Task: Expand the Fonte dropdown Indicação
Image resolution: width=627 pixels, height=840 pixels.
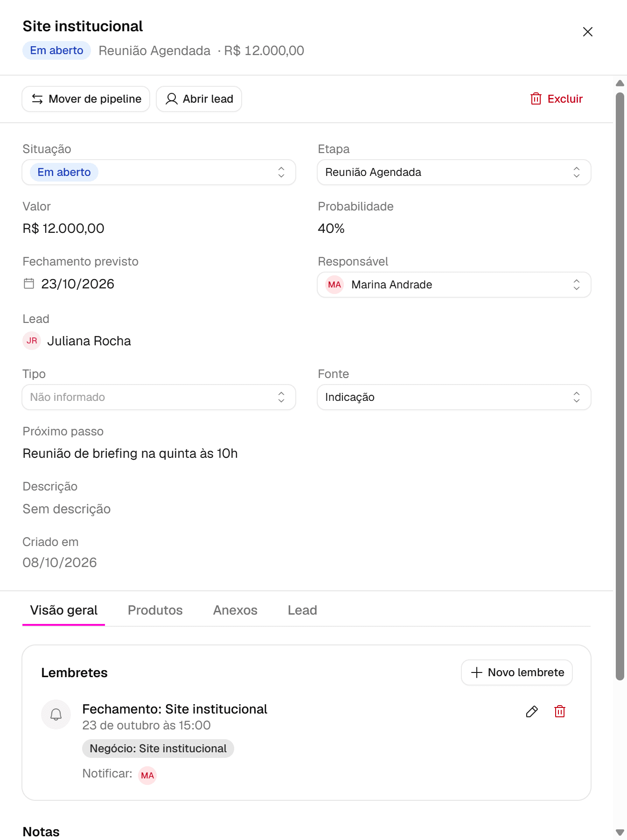Action: [454, 397]
